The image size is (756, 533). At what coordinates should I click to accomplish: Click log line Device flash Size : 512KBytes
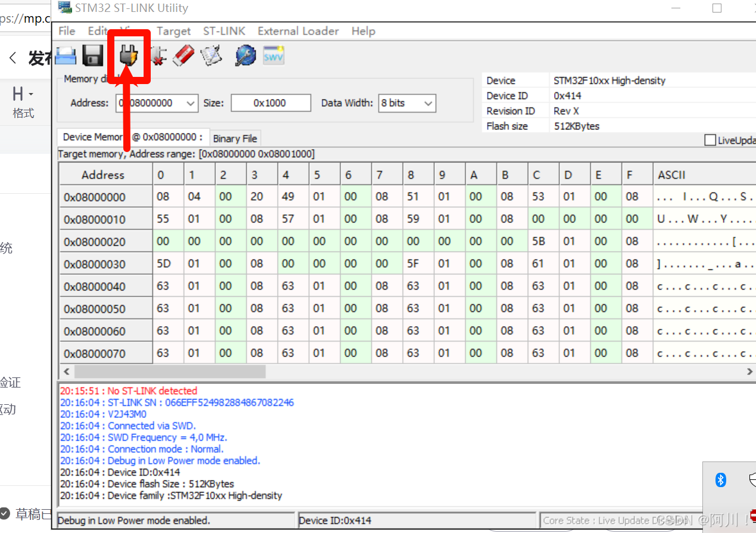[x=147, y=484]
